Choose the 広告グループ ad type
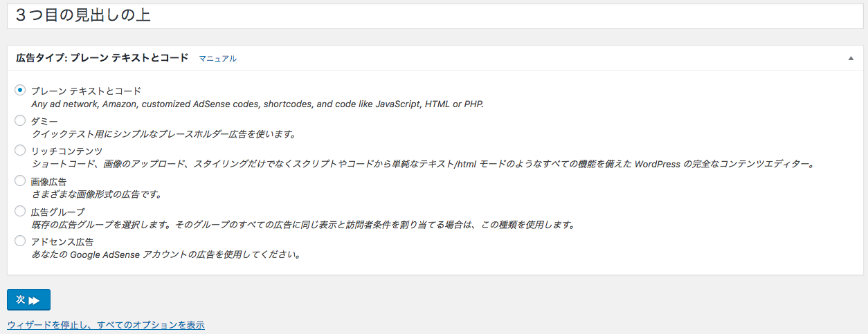 click(x=20, y=211)
